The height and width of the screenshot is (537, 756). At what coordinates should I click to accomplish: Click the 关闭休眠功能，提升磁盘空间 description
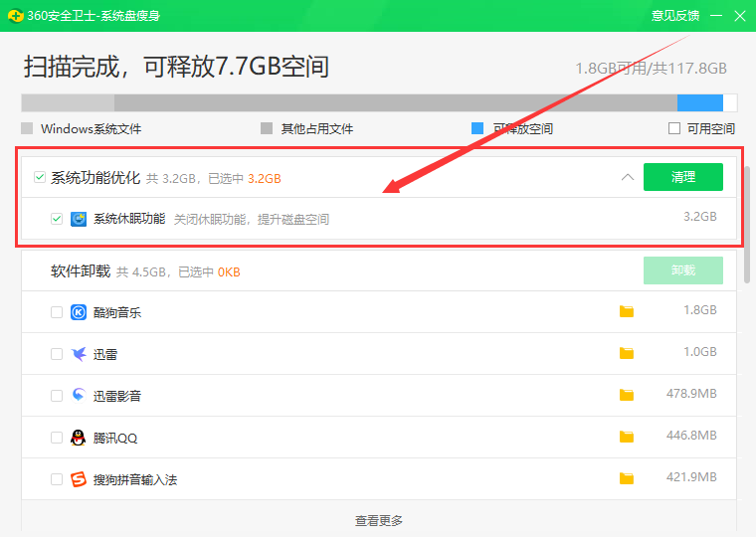click(x=252, y=220)
